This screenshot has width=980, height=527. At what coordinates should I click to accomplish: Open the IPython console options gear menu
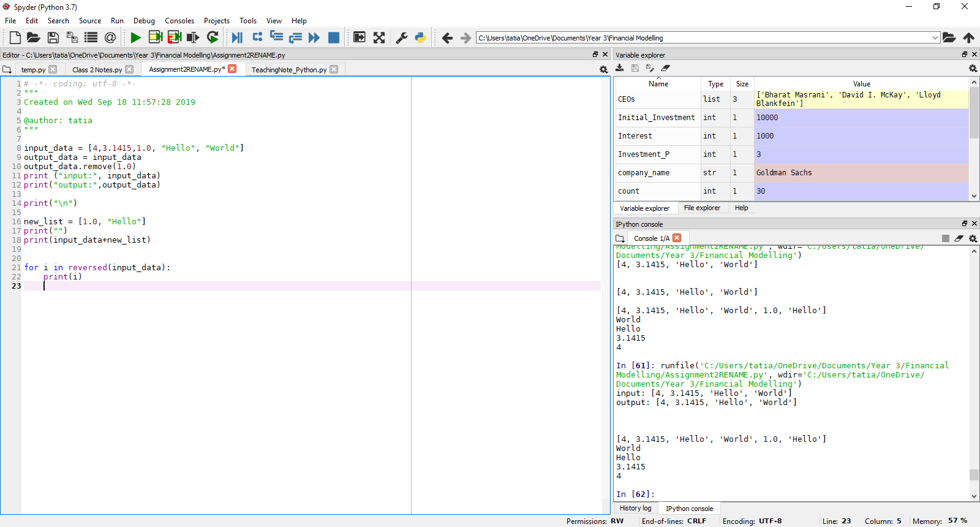pyautogui.click(x=973, y=238)
